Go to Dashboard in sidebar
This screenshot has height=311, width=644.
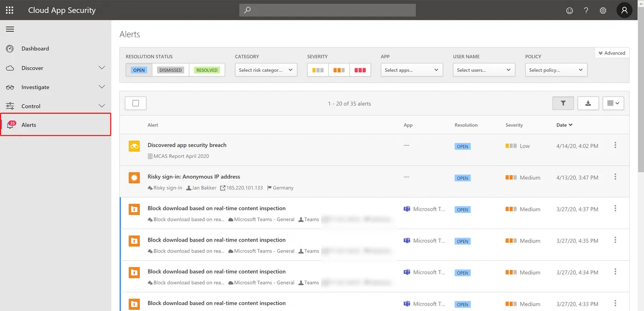pos(35,48)
